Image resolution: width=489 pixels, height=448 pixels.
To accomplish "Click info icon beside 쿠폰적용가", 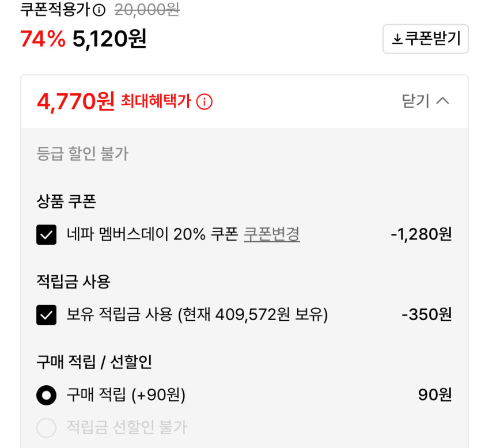I will click(99, 10).
